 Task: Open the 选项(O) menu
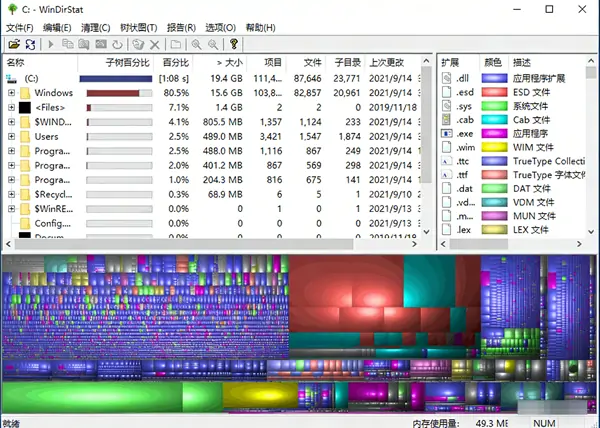click(x=219, y=27)
